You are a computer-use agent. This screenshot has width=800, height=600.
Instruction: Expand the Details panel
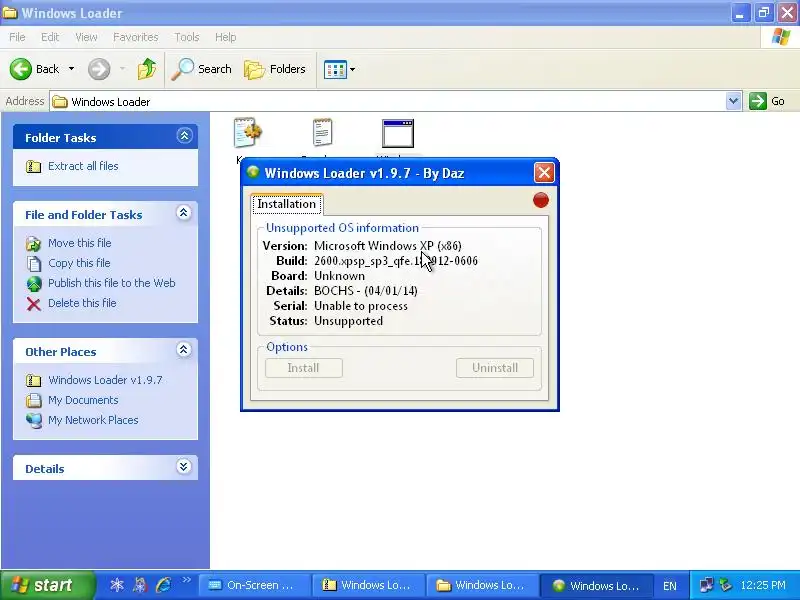coord(184,467)
